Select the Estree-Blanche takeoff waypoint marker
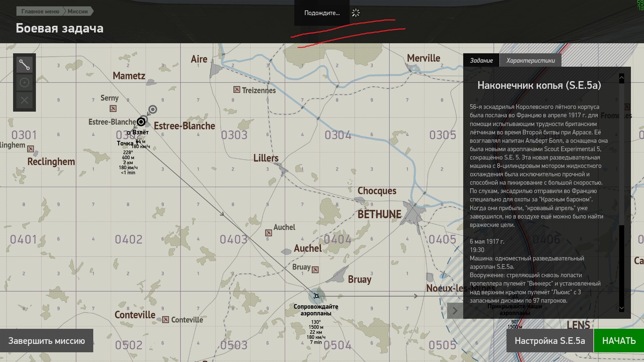The height and width of the screenshot is (362, 644). tap(141, 121)
